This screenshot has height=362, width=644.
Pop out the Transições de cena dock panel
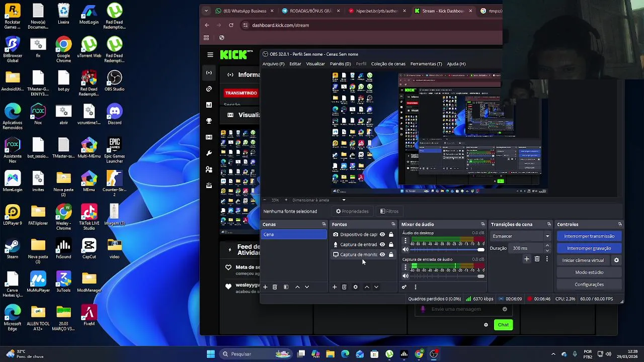[549, 224]
